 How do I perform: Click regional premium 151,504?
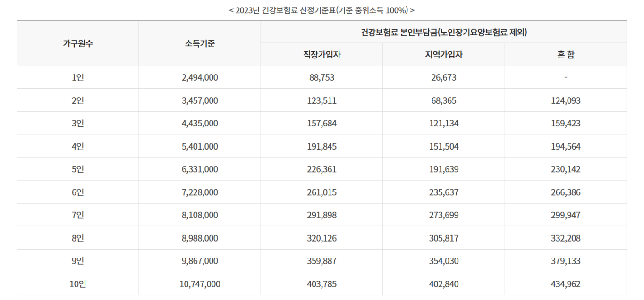tap(444, 146)
